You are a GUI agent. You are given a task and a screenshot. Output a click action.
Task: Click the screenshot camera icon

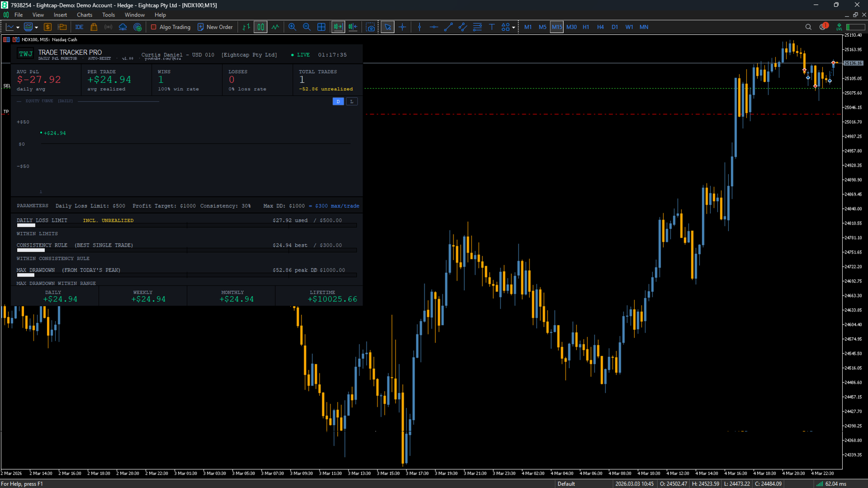pyautogui.click(x=371, y=27)
